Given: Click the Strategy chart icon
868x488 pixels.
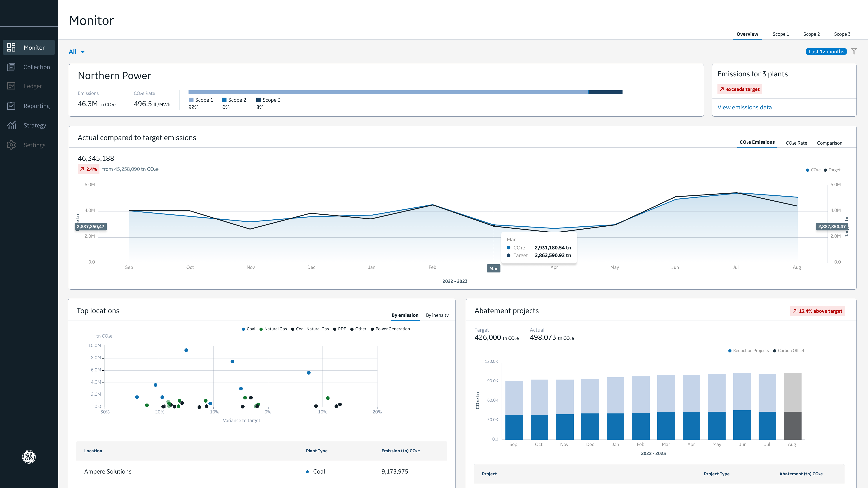Looking at the screenshot, I should [x=12, y=125].
